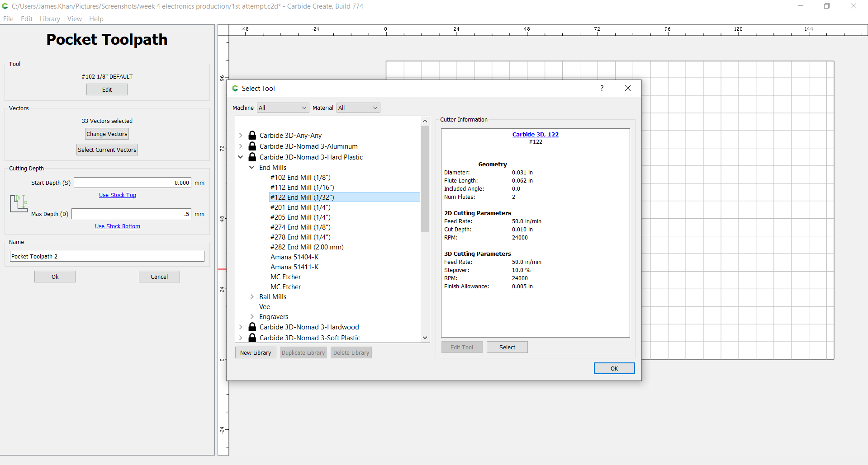Open the Help menu
Image resolution: width=868 pixels, height=465 pixels.
point(96,19)
